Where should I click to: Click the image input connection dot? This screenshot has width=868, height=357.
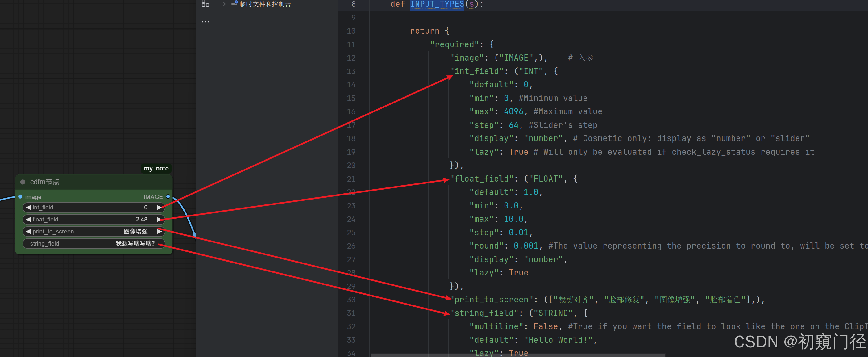[20, 196]
